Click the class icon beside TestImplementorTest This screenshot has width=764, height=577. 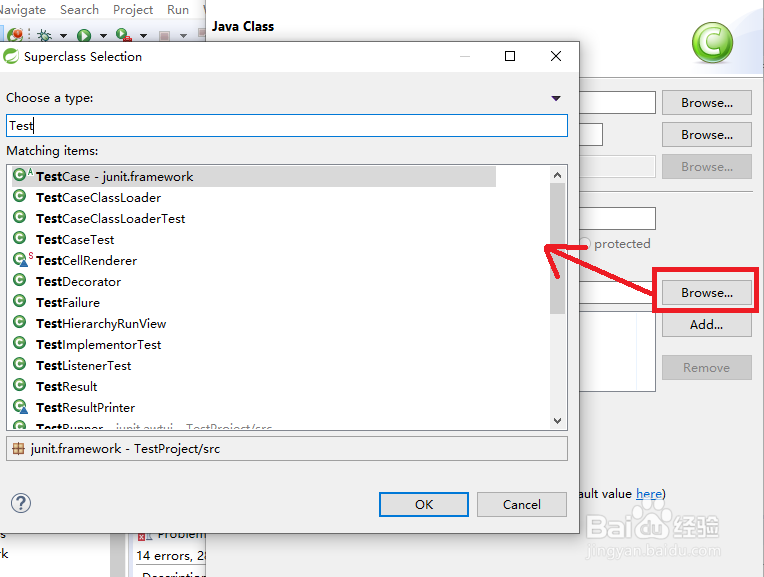19,343
